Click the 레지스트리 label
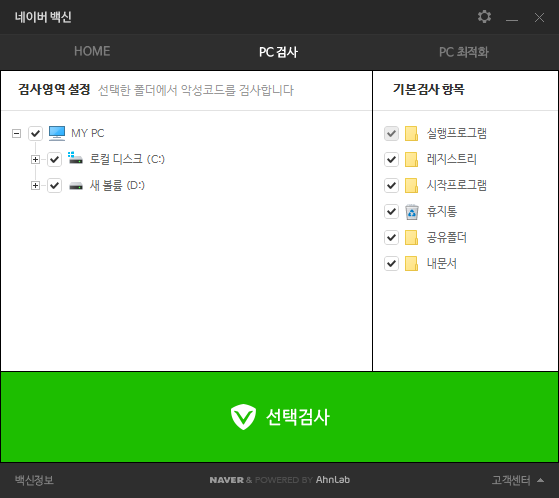This screenshot has height=498, width=559. pyautogui.click(x=452, y=159)
